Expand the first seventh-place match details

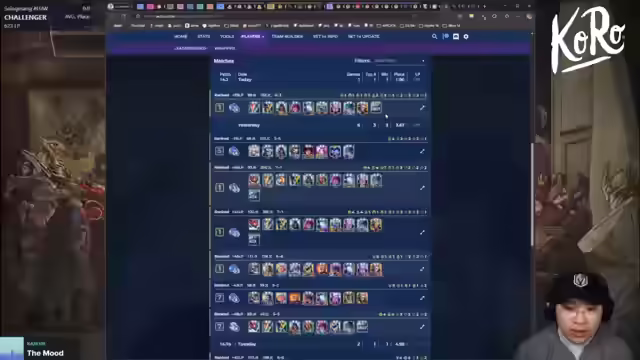[422, 298]
